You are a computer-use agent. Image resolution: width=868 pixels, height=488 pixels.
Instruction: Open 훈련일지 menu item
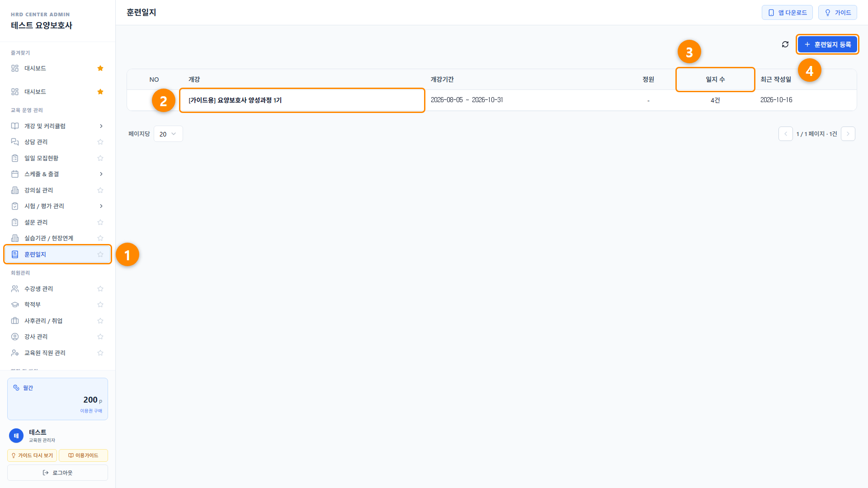[x=57, y=254]
